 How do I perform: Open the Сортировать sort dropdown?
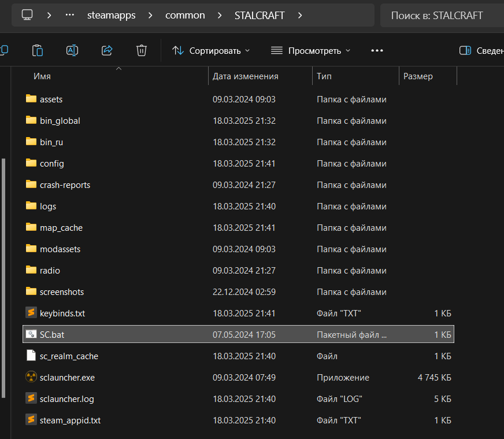(x=210, y=50)
